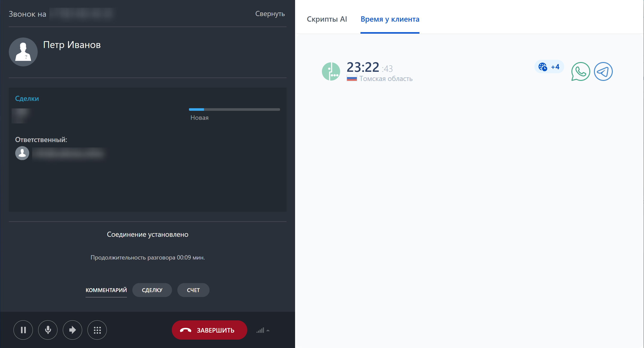Click the red ЗАВЕРШИТЬ hang-up button
644x348 pixels.
[209, 330]
